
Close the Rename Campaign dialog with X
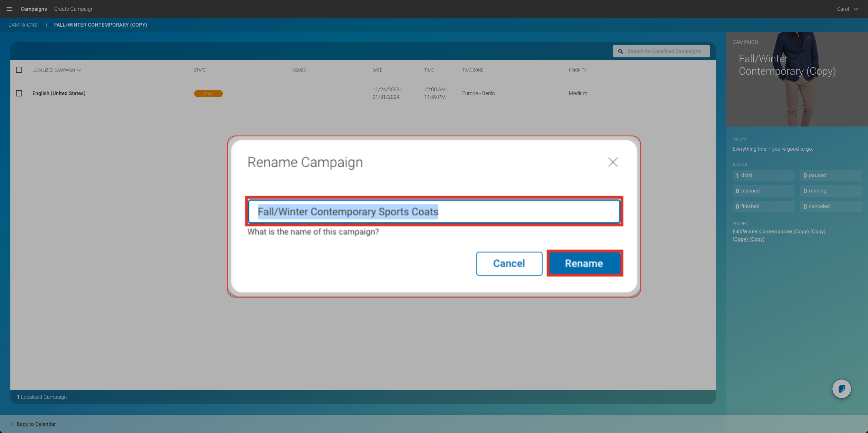pyautogui.click(x=613, y=162)
